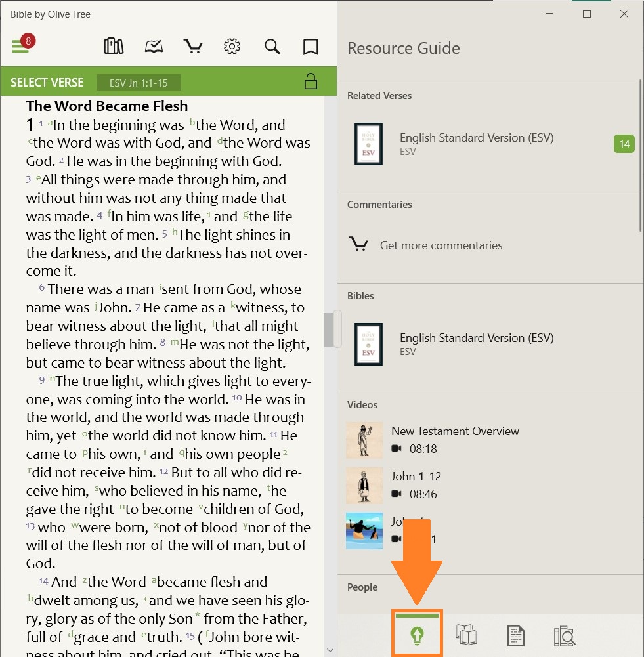This screenshot has width=644, height=657.
Task: Click verse number 9 in John 1
Action: click(x=41, y=380)
